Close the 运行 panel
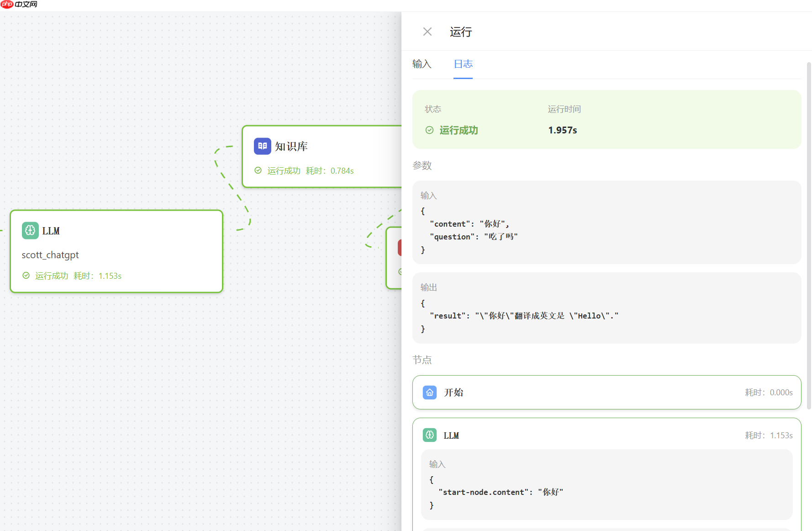The height and width of the screenshot is (531, 812). [427, 31]
